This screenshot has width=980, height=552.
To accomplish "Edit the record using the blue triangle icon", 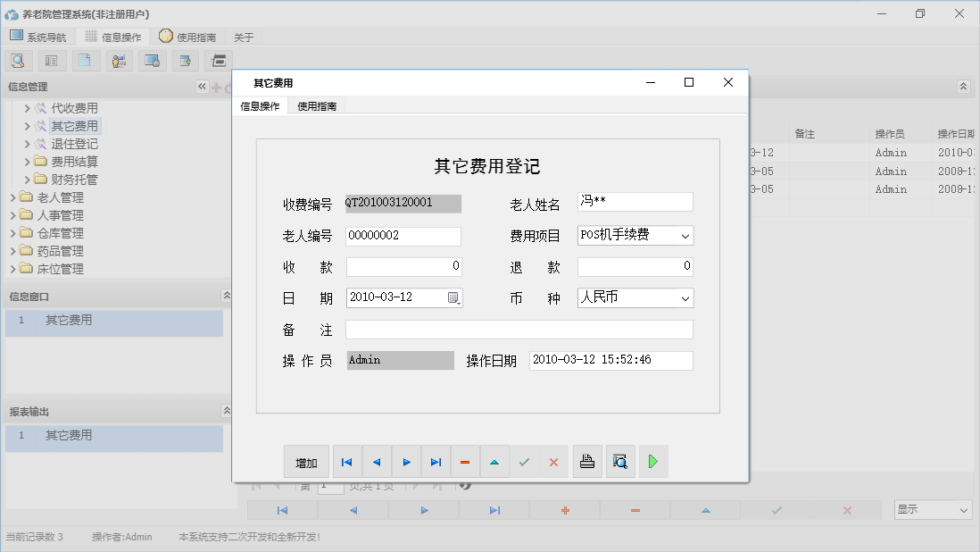I will (x=494, y=461).
